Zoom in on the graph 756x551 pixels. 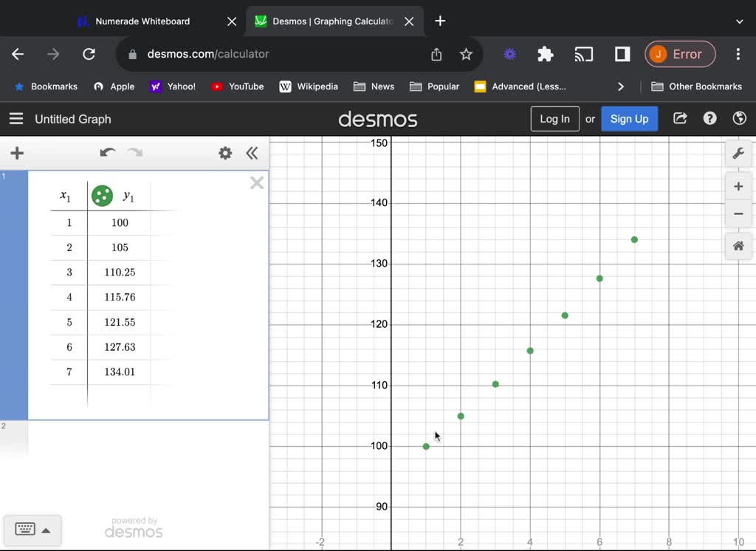tap(738, 187)
